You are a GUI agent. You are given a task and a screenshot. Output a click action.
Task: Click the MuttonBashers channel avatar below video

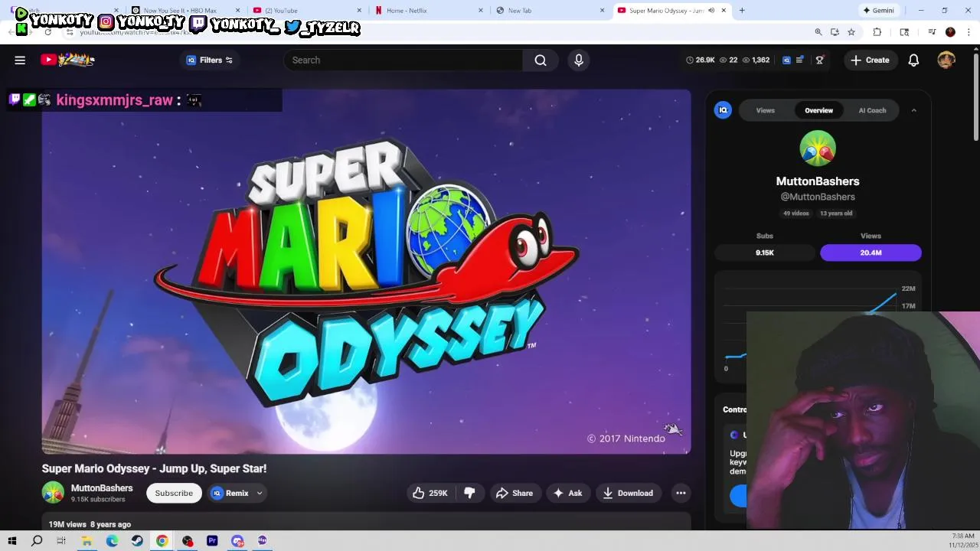(53, 493)
